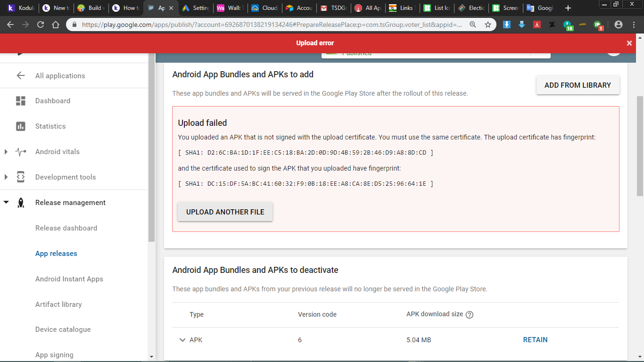Image resolution: width=644 pixels, height=362 pixels.
Task: Click the Statistics bar chart icon
Action: (21, 126)
